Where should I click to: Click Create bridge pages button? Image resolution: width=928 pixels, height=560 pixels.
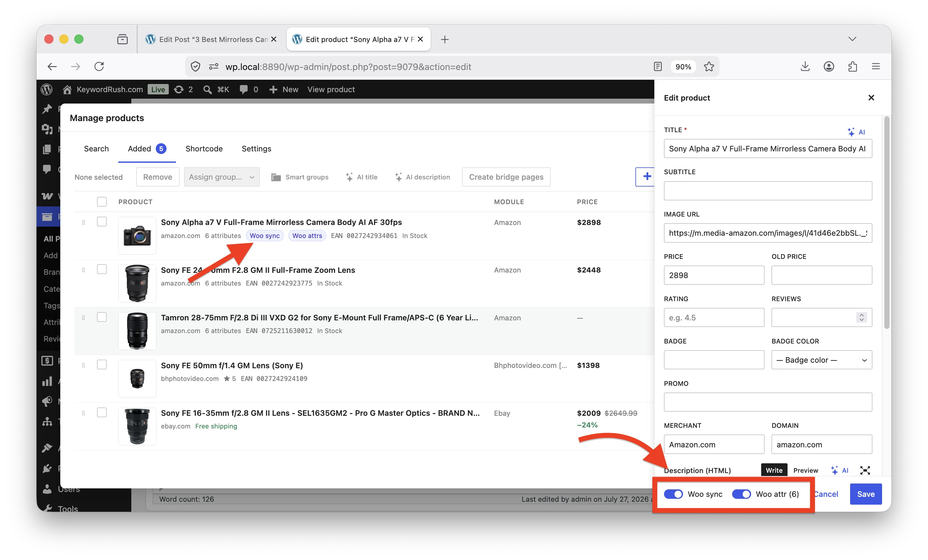click(506, 177)
